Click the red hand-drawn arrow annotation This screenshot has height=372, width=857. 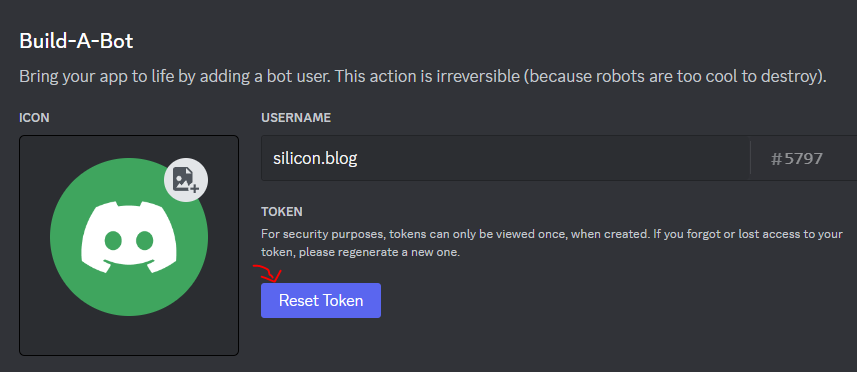coord(267,273)
